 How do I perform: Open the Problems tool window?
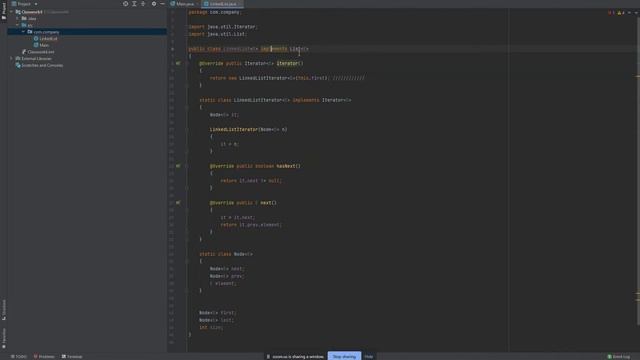44,356
